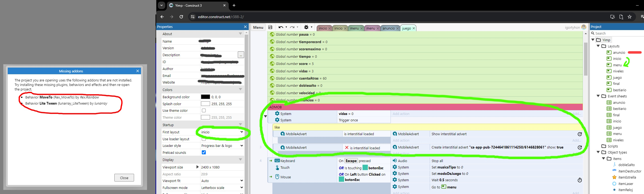Open the Loader style dropdown
This screenshot has height=194, width=644.
[x=222, y=146]
